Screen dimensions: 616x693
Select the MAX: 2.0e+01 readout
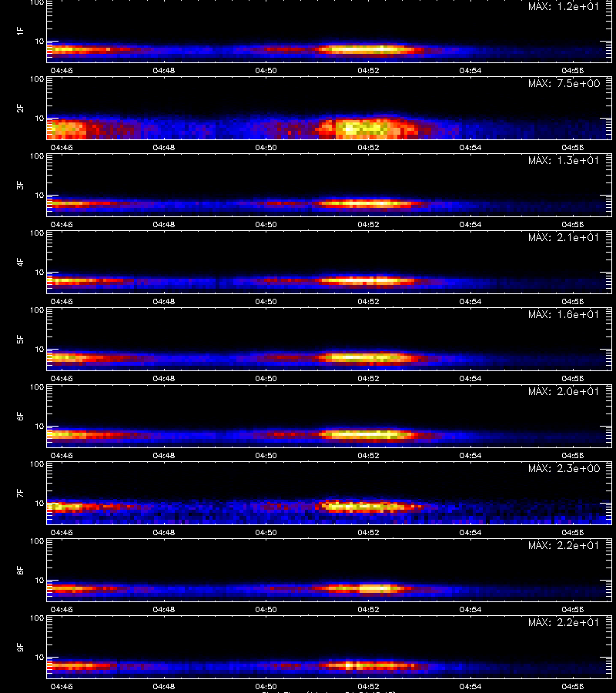[x=564, y=392]
